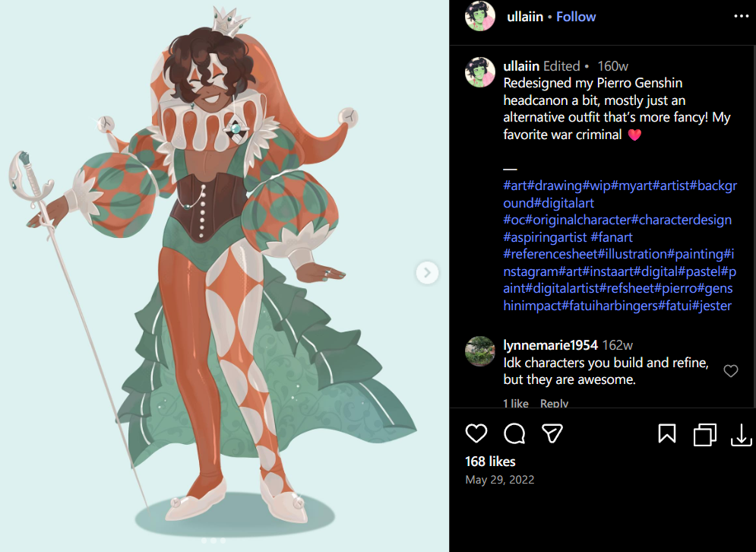View the 168 likes list

[x=490, y=462]
